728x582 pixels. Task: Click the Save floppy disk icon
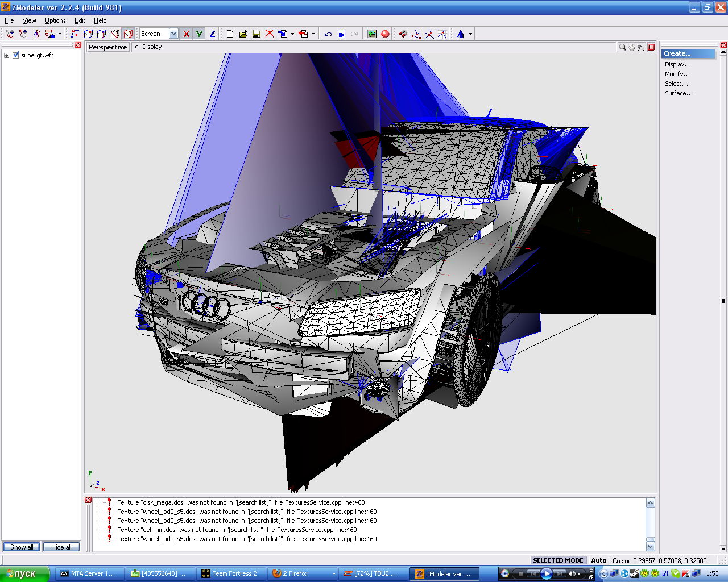257,34
